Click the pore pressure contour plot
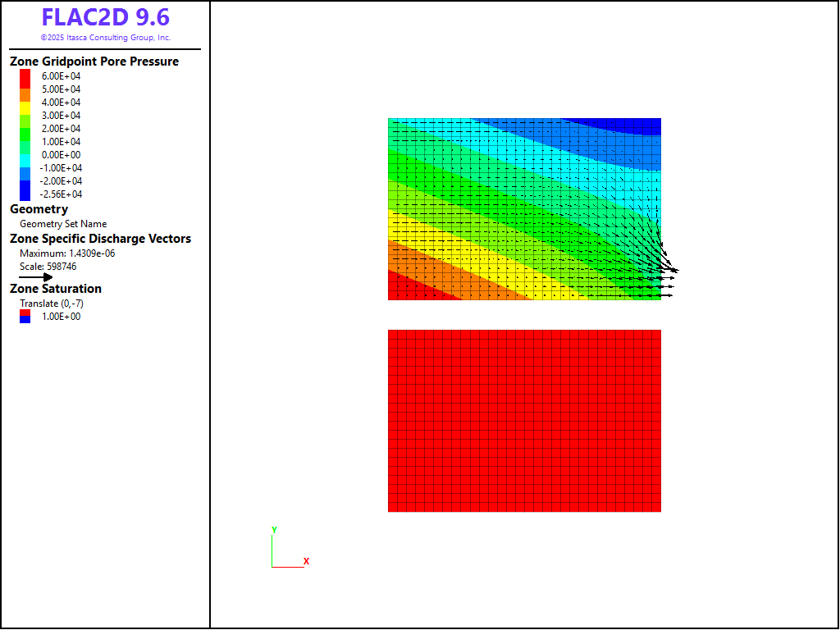The height and width of the screenshot is (630, 840). pos(524,209)
